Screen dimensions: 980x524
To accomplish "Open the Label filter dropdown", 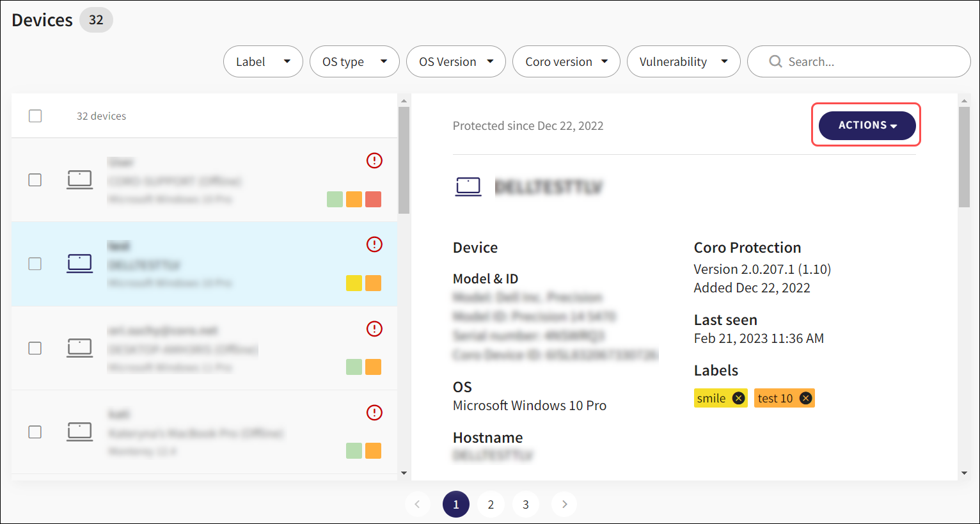I will tap(263, 61).
